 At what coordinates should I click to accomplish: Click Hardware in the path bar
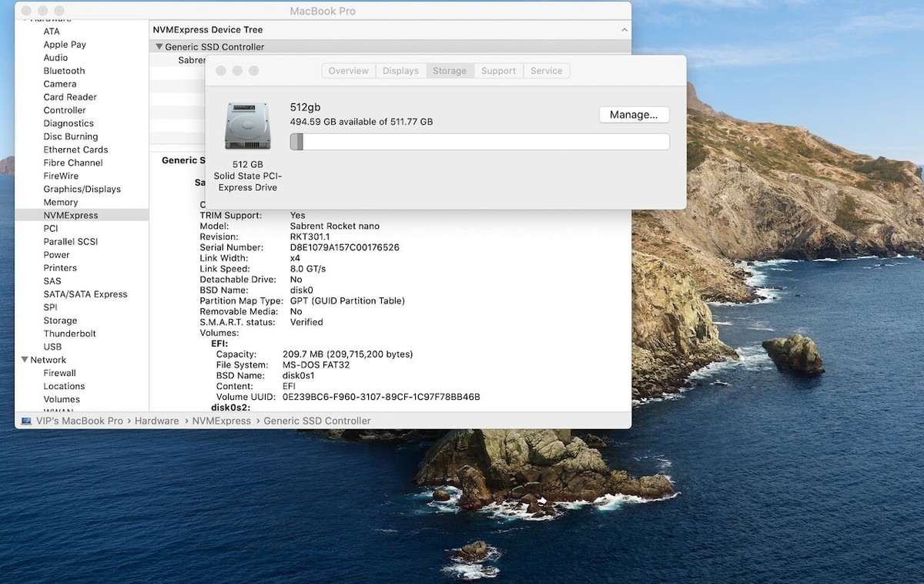coord(157,421)
